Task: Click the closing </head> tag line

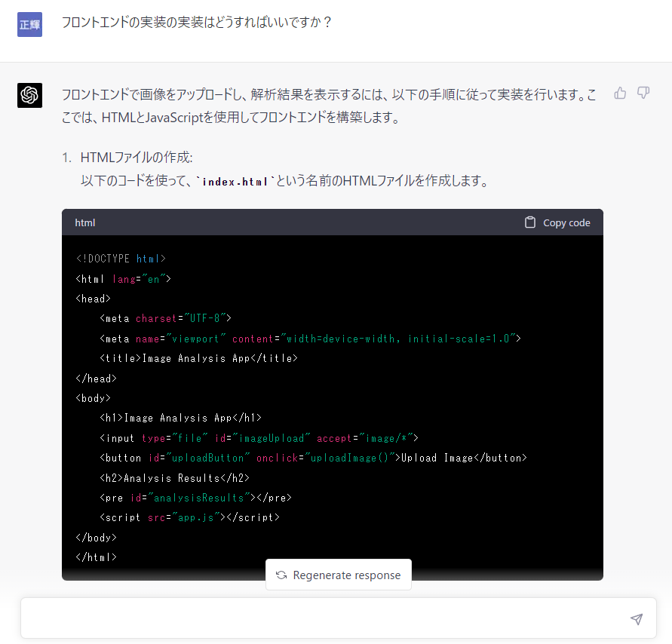Action: click(x=96, y=379)
